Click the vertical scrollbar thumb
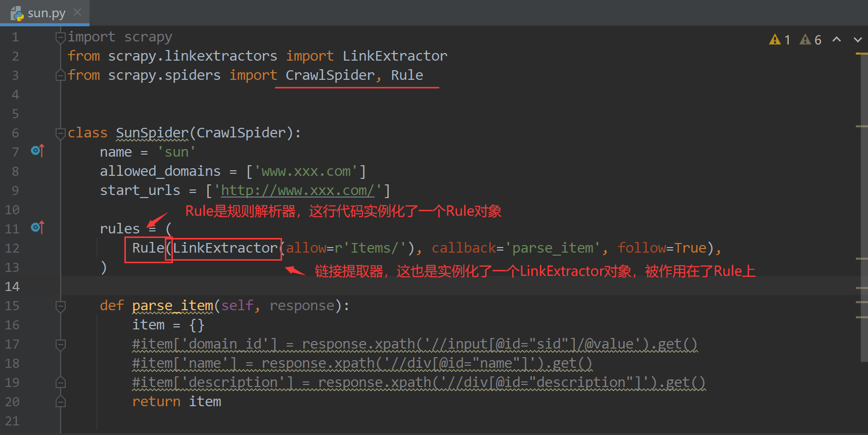868x435 pixels. (864, 209)
